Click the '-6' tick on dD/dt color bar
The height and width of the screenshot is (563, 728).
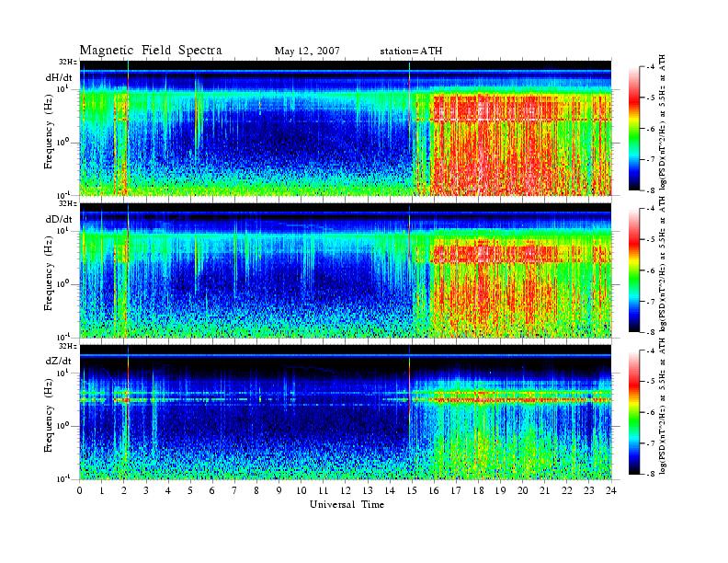pyautogui.click(x=650, y=270)
